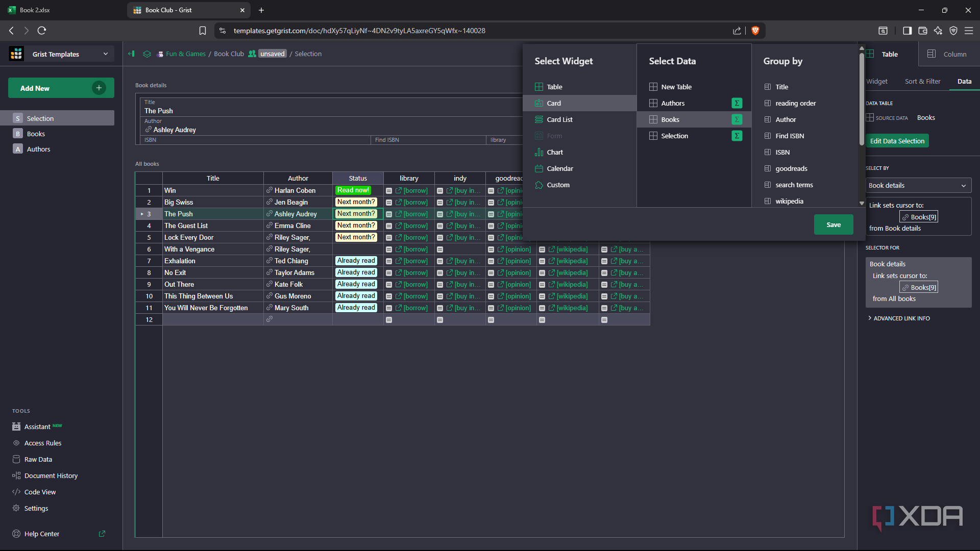
Task: Select the Card List widget
Action: pyautogui.click(x=559, y=119)
